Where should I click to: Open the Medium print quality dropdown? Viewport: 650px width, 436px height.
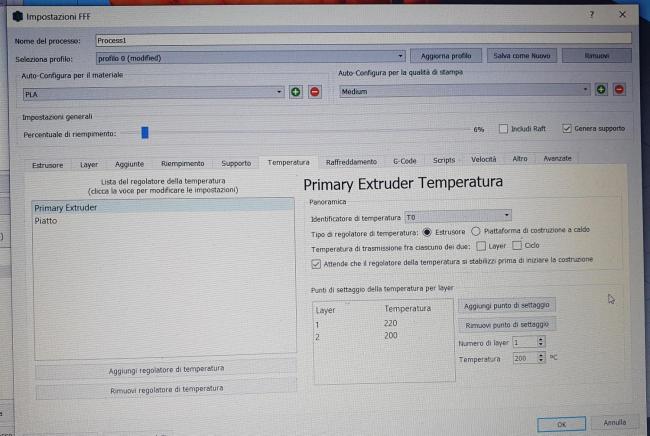[x=464, y=90]
